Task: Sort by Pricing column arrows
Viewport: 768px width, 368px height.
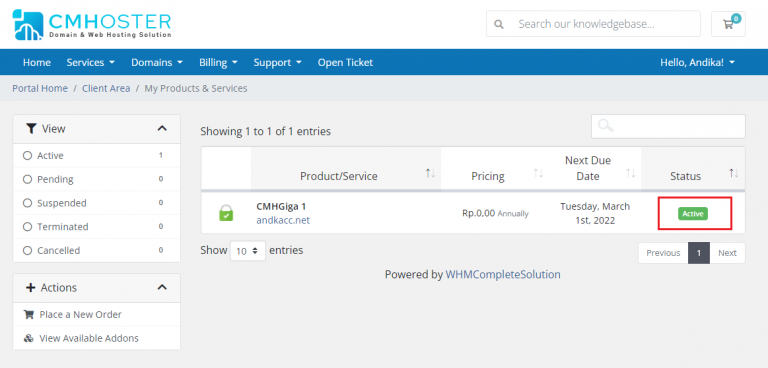Action: [x=538, y=173]
